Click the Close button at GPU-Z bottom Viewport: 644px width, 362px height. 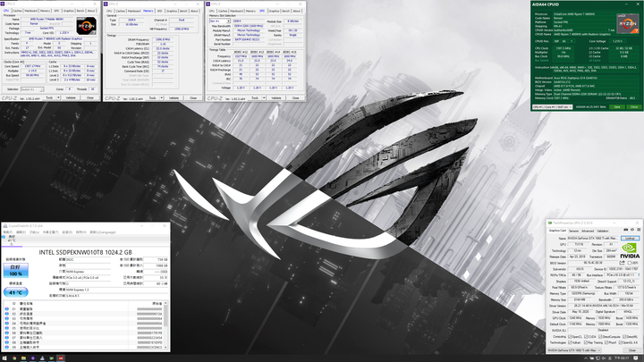coord(632,350)
